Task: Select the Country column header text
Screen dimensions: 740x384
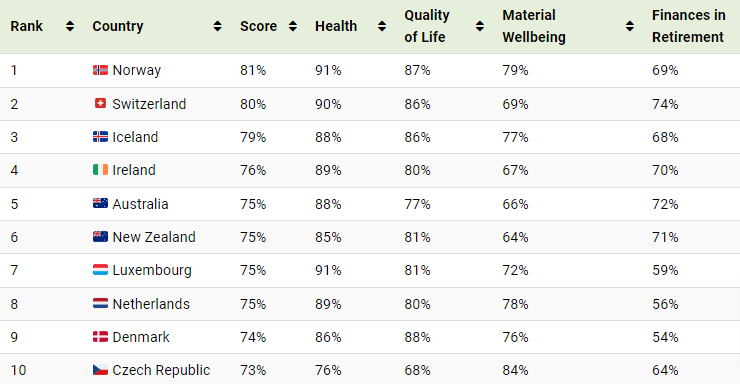Action: (118, 26)
